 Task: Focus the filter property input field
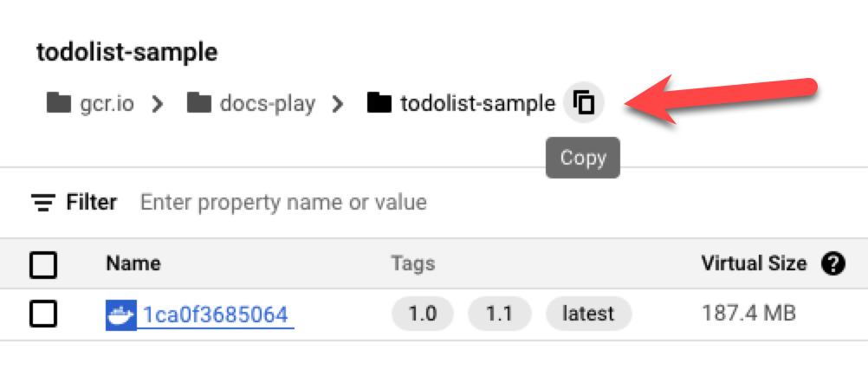(283, 203)
